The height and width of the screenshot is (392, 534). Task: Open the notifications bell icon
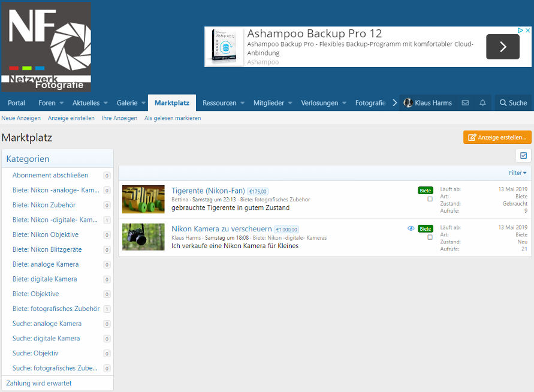pos(482,103)
